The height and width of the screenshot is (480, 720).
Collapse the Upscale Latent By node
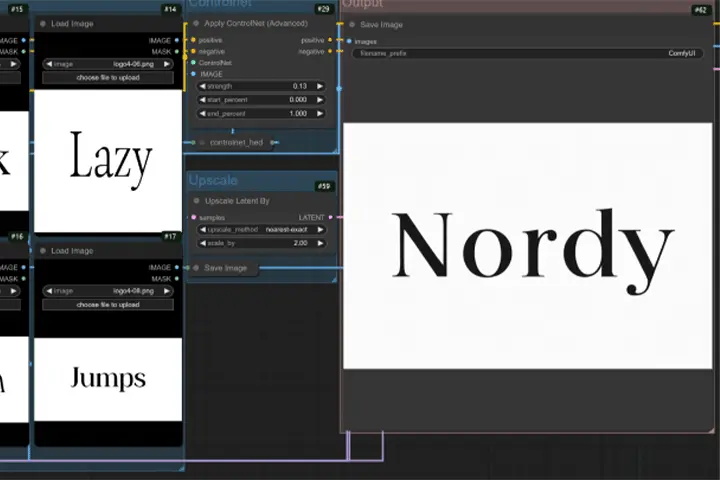point(197,201)
